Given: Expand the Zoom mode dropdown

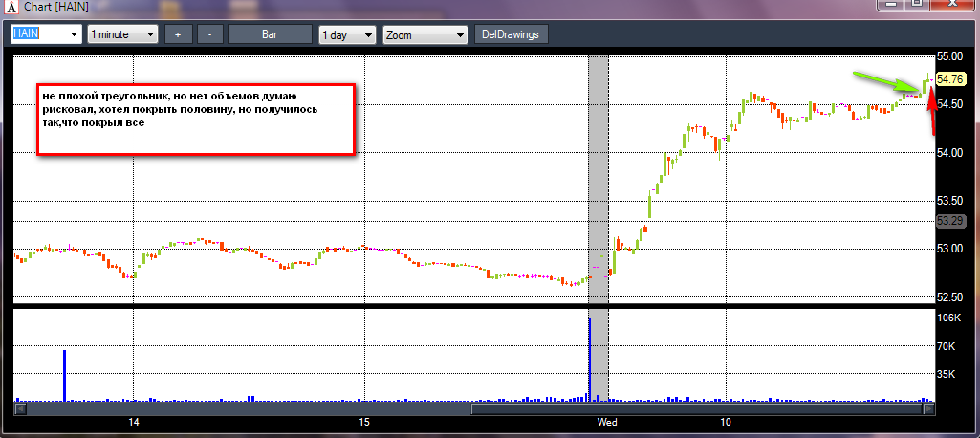Looking at the screenshot, I should pyautogui.click(x=461, y=34).
